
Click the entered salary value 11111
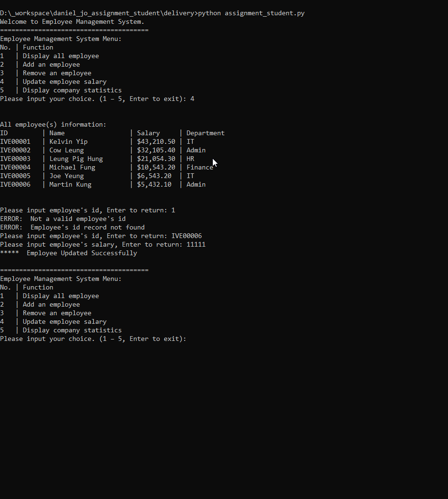pos(196,244)
